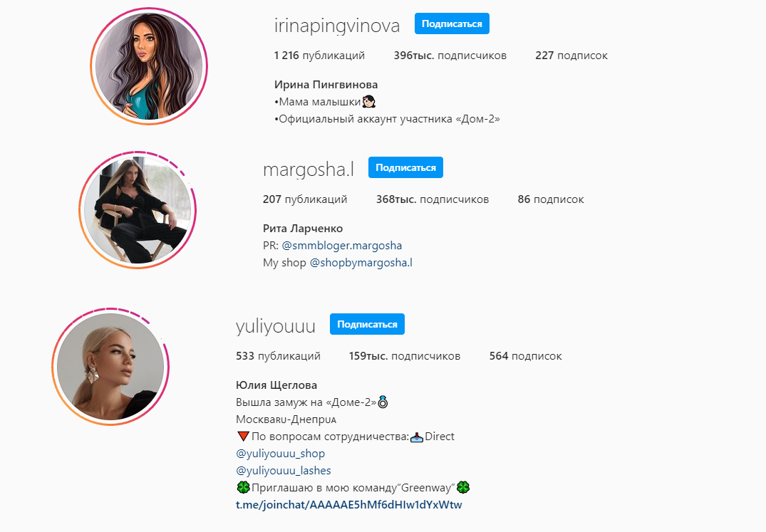The image size is (766, 532).
Task: Follow margosha.l with the Подписаться button
Action: point(405,167)
